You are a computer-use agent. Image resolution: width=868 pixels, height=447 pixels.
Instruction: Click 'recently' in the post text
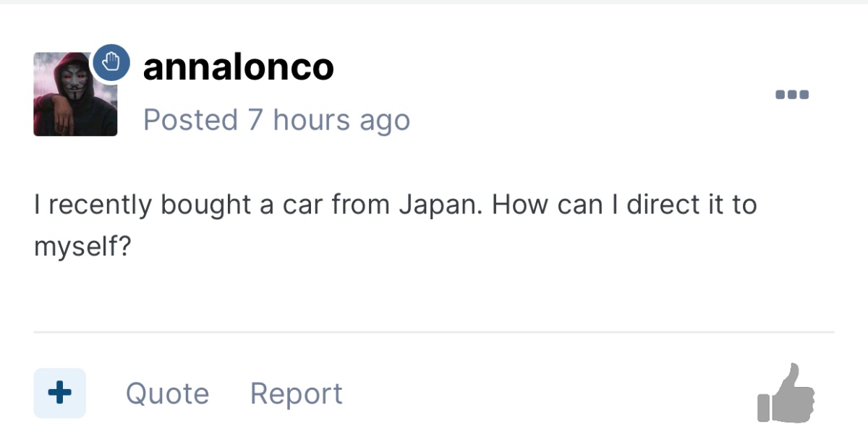pyautogui.click(x=101, y=205)
